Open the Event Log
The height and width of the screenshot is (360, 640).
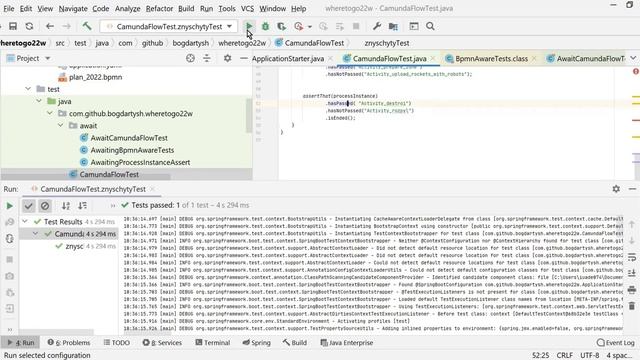pyautogui.click(x=615, y=343)
